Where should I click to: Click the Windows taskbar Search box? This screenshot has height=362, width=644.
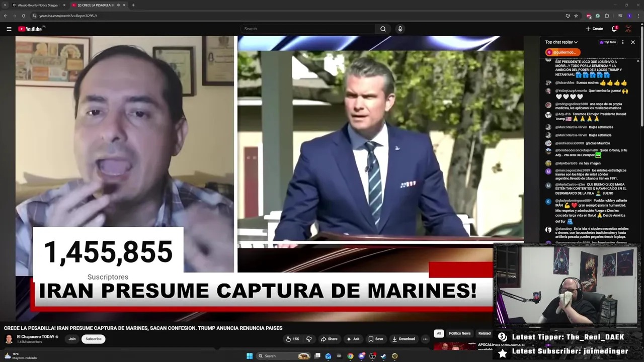coord(284,356)
